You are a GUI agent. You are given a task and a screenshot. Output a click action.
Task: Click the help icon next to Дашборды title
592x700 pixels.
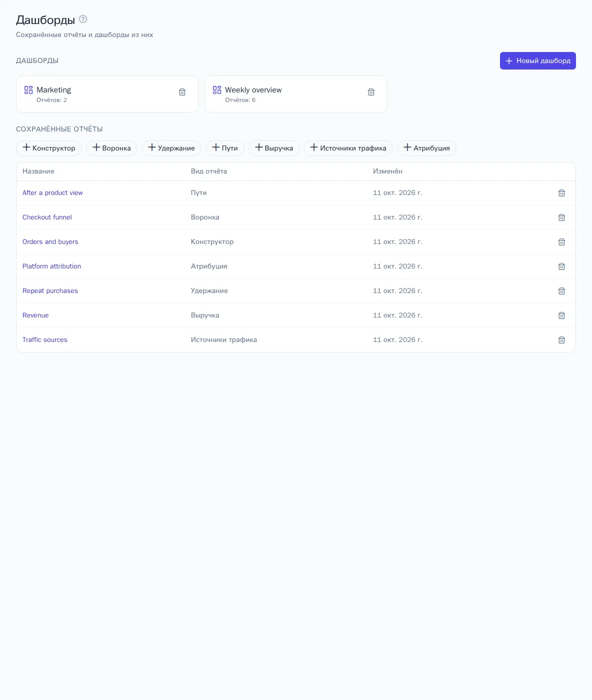pyautogui.click(x=83, y=19)
